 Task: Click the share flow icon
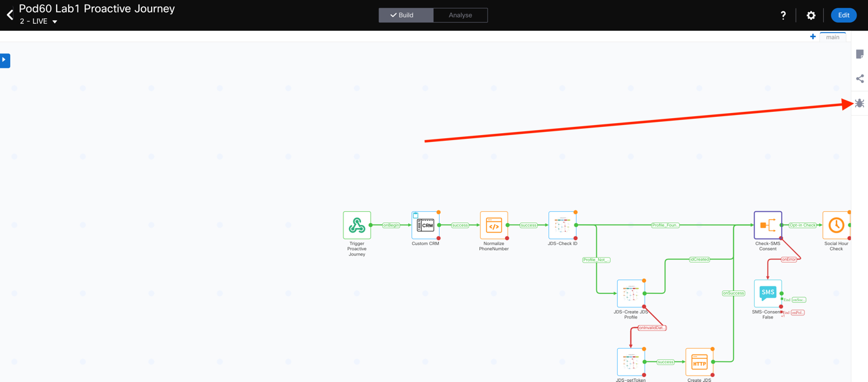(859, 79)
